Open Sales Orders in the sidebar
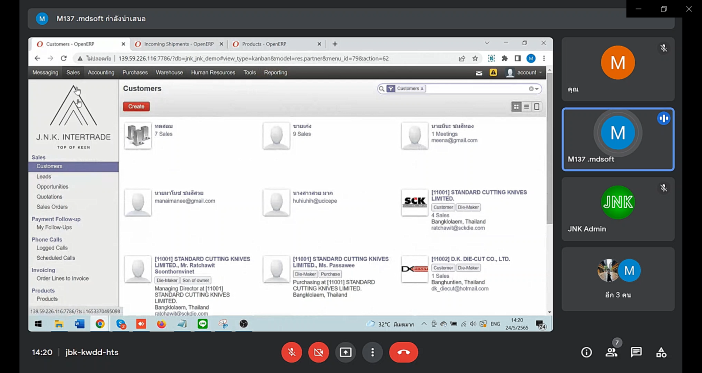702x373 pixels. point(52,207)
